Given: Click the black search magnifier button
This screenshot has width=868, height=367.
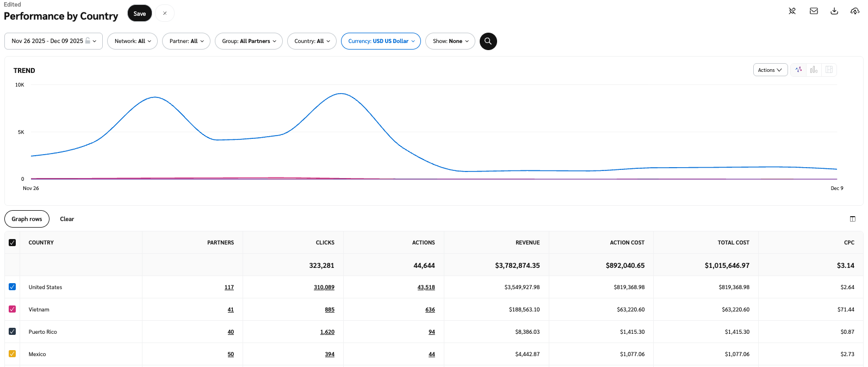Looking at the screenshot, I should [x=488, y=41].
